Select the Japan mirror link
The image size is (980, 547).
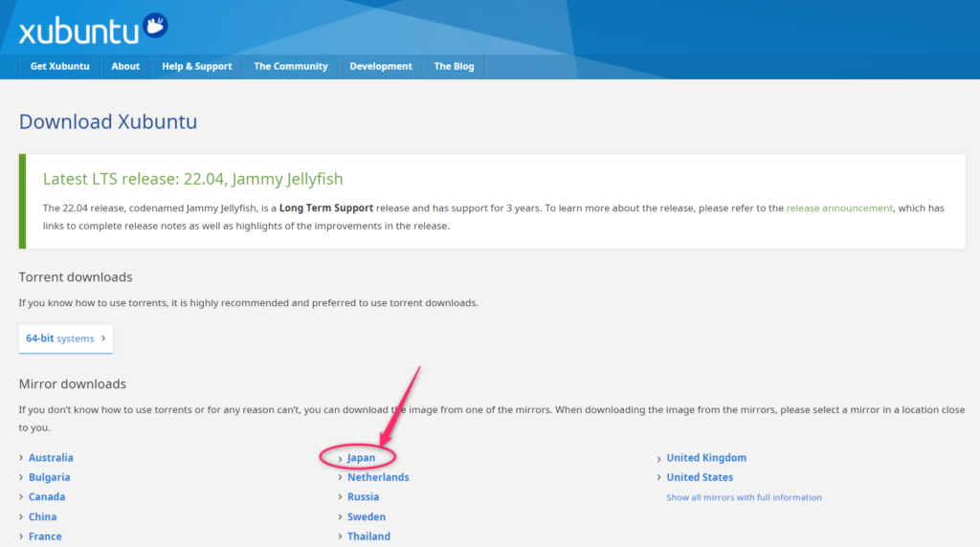(361, 458)
